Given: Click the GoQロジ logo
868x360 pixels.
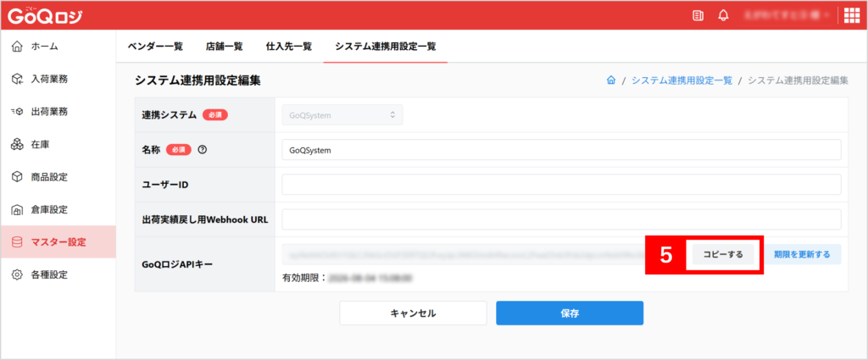Looking at the screenshot, I should 46,15.
